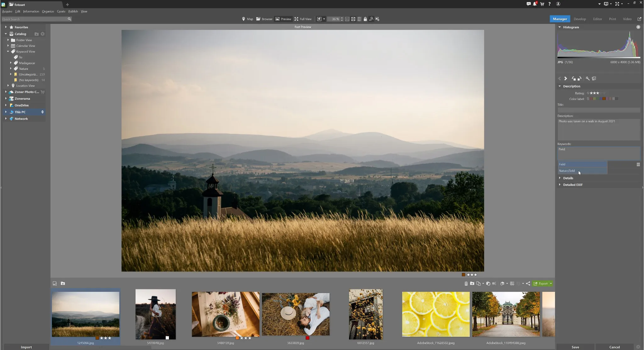
Task: Open the share icon in filmstrip toolbar
Action: [x=528, y=283]
